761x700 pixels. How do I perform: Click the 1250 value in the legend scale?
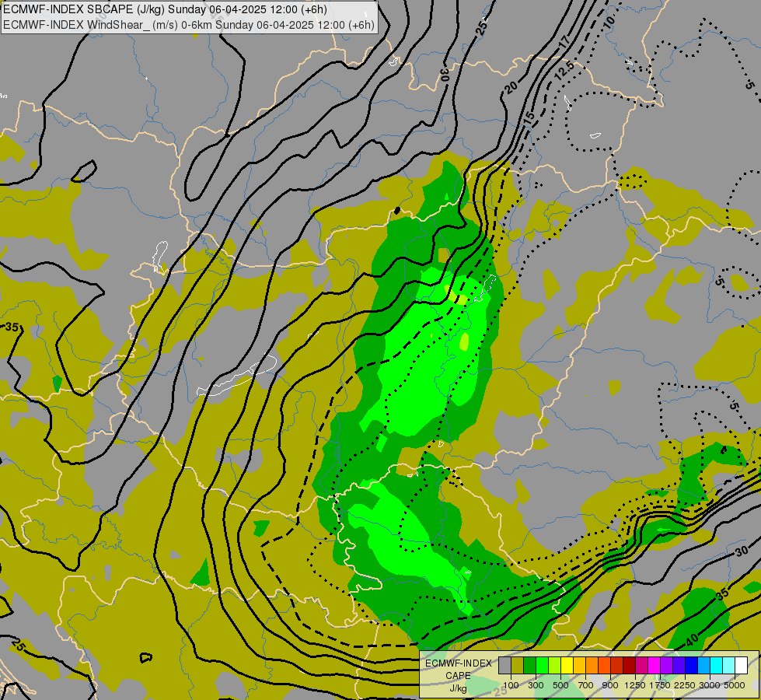pyautogui.click(x=635, y=685)
